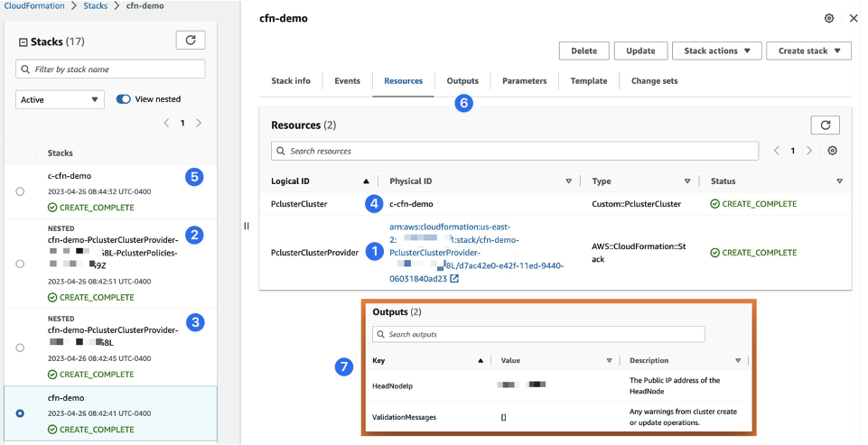Click the Update stack button
This screenshot has height=445, width=868.
pyautogui.click(x=640, y=51)
